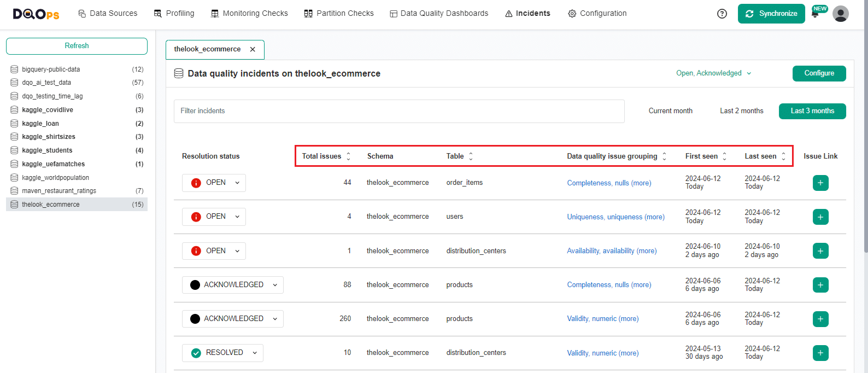Screen dimensions: 868x373
Task: Open Availability, availability (more) link
Action: [612, 251]
